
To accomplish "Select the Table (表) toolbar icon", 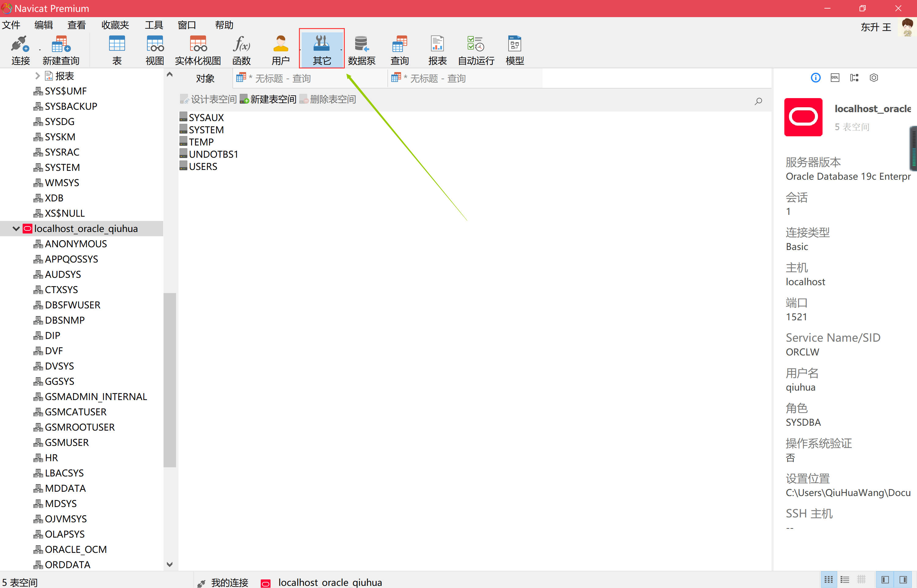I will (117, 50).
